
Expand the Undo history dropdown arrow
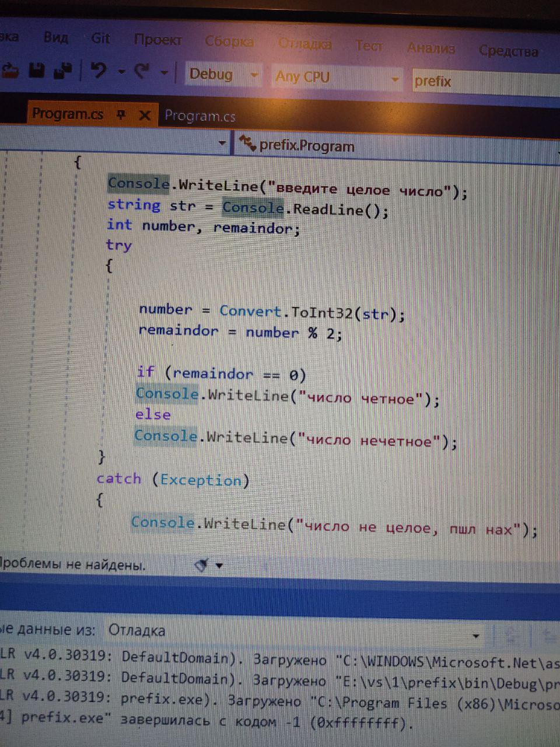(121, 72)
